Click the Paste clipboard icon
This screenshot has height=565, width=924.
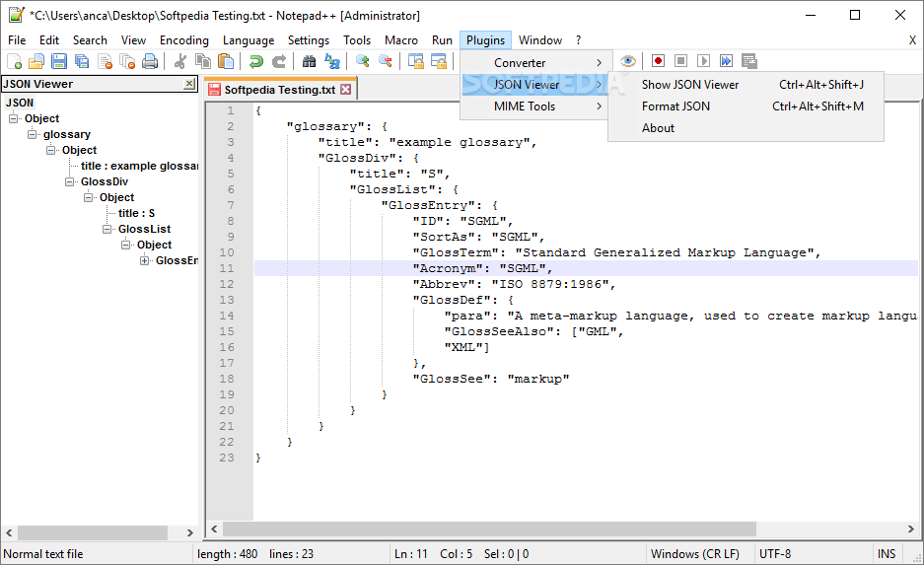[x=226, y=61]
